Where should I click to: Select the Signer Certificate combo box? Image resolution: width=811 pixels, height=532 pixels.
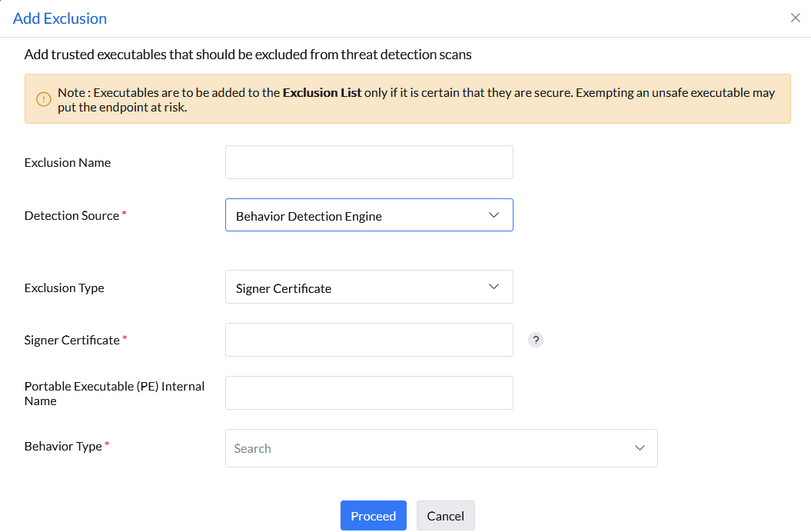pyautogui.click(x=369, y=286)
